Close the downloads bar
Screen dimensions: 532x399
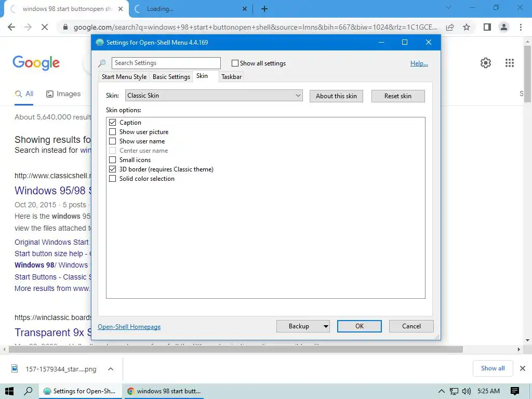coord(523,368)
